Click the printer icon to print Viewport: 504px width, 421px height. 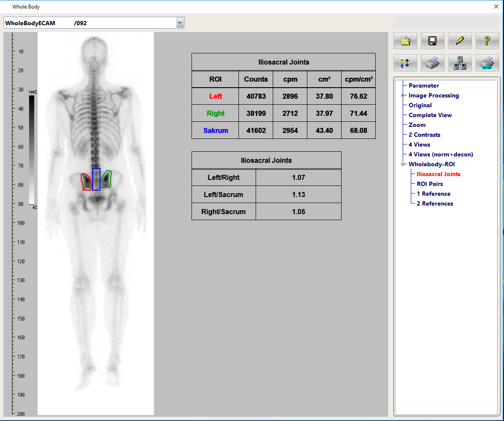432,63
